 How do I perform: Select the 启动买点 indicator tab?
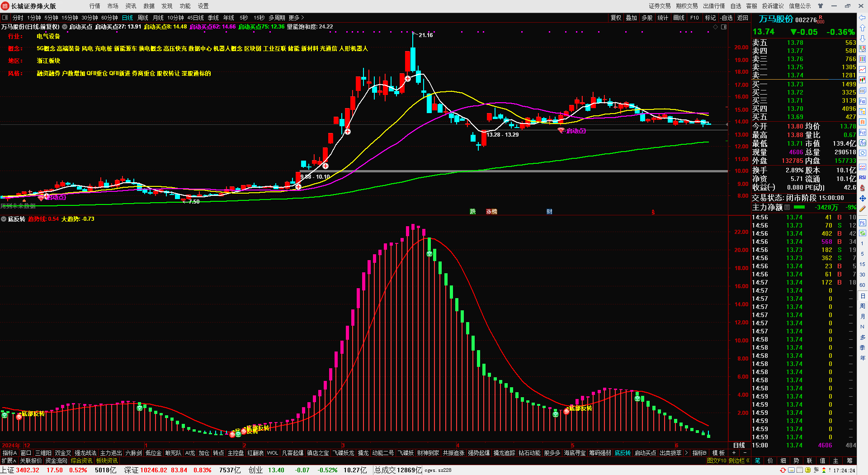645,453
